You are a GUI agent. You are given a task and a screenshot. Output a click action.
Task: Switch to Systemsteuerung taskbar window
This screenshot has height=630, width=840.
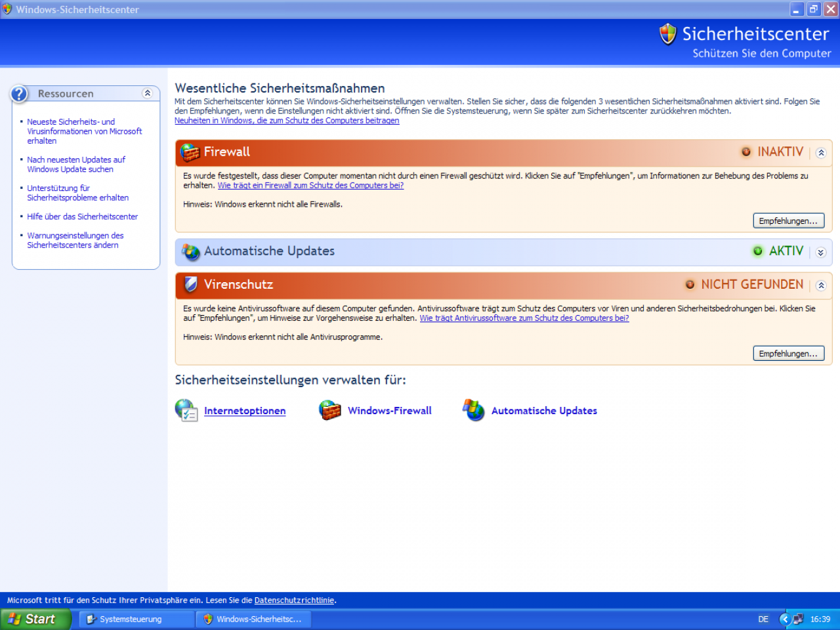136,619
